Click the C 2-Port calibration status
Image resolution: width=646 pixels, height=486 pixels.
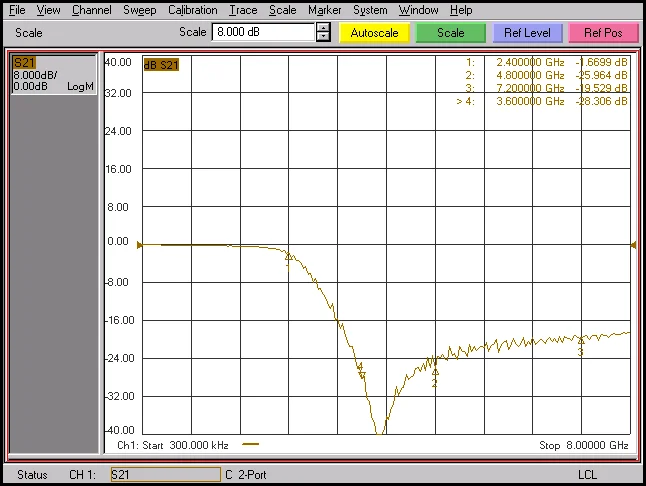coord(246,475)
